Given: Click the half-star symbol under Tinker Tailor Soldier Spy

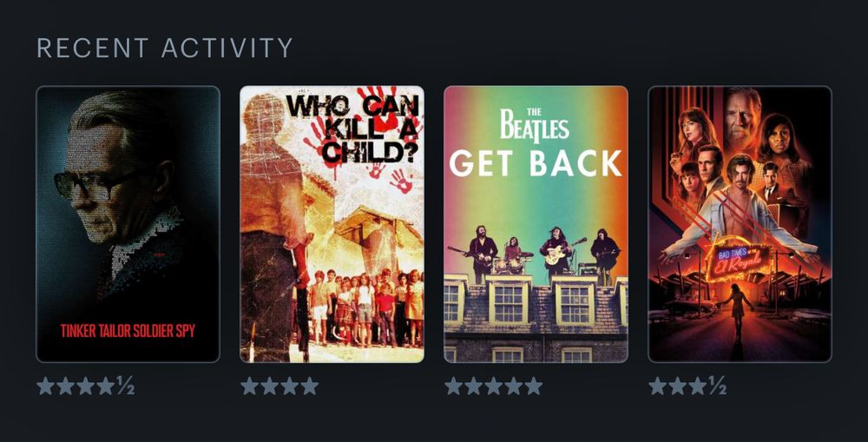Looking at the screenshot, I should click(x=126, y=386).
